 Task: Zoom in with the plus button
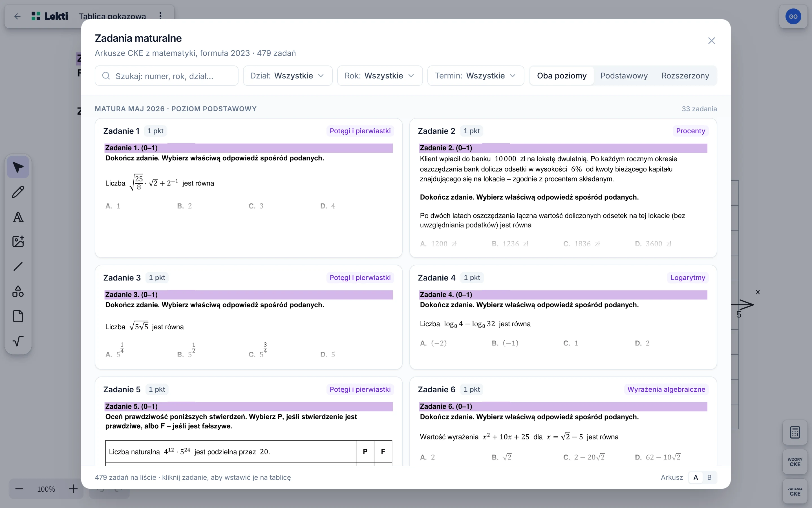pyautogui.click(x=73, y=489)
